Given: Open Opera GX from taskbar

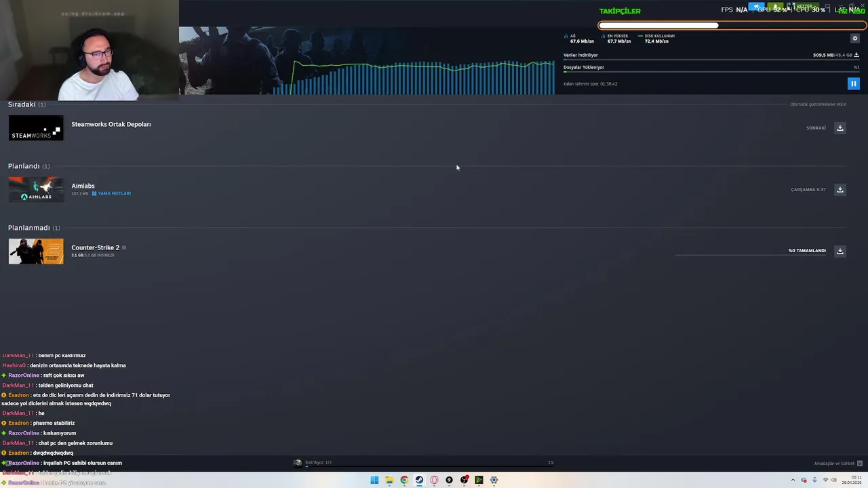Looking at the screenshot, I should [x=434, y=480].
